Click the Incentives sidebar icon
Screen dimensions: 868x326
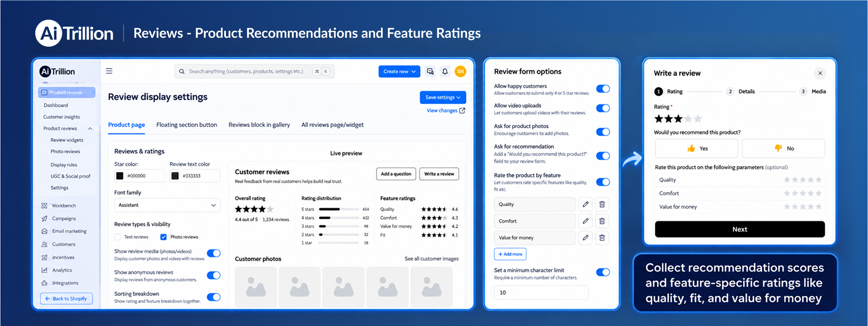(x=45, y=257)
